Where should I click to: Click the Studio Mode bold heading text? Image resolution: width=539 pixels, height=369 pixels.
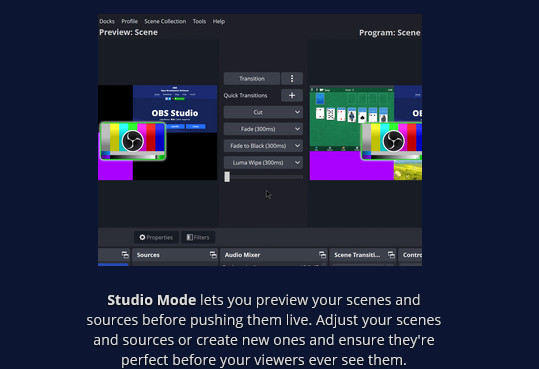[x=152, y=300]
